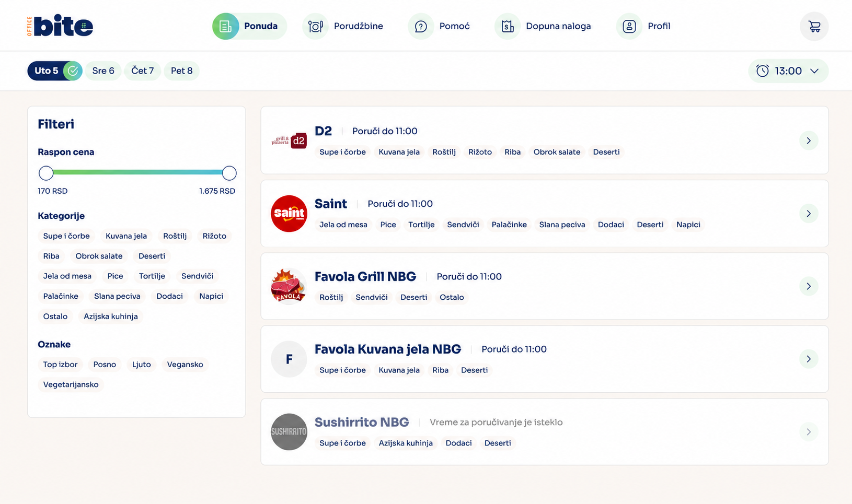Open Sushirrito NBG via its arrow
Image resolution: width=852 pixels, height=504 pixels.
(x=809, y=432)
